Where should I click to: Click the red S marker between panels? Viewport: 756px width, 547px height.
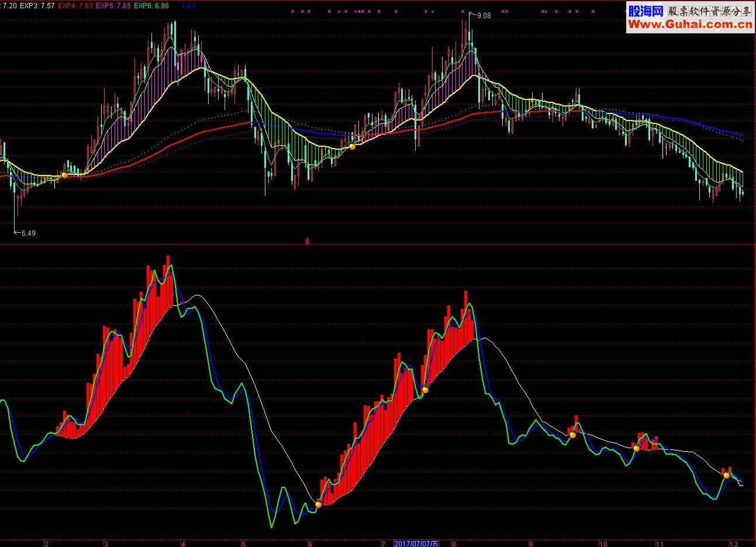click(308, 241)
